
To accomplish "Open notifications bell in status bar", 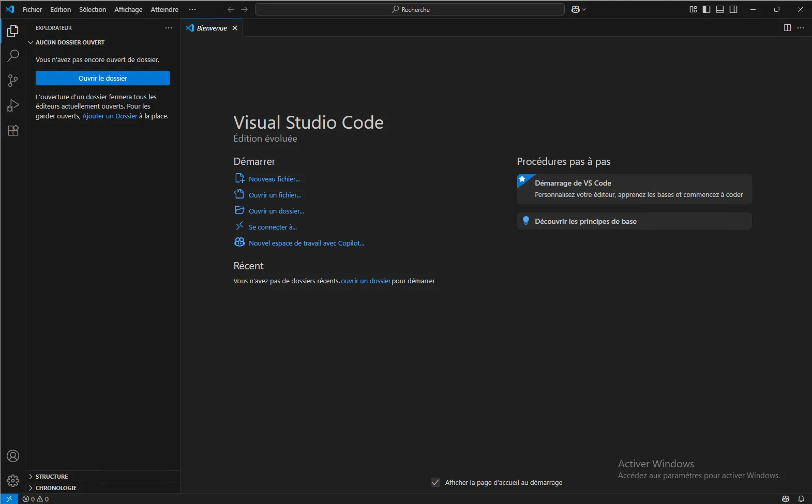I will click(801, 499).
